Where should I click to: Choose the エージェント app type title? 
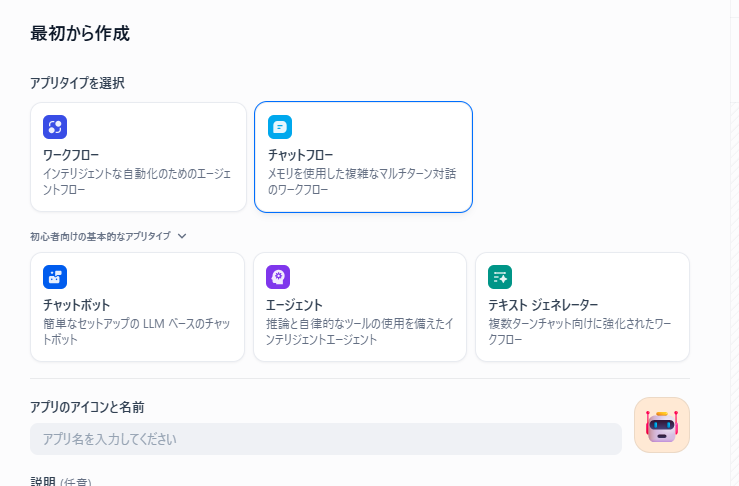click(x=295, y=304)
